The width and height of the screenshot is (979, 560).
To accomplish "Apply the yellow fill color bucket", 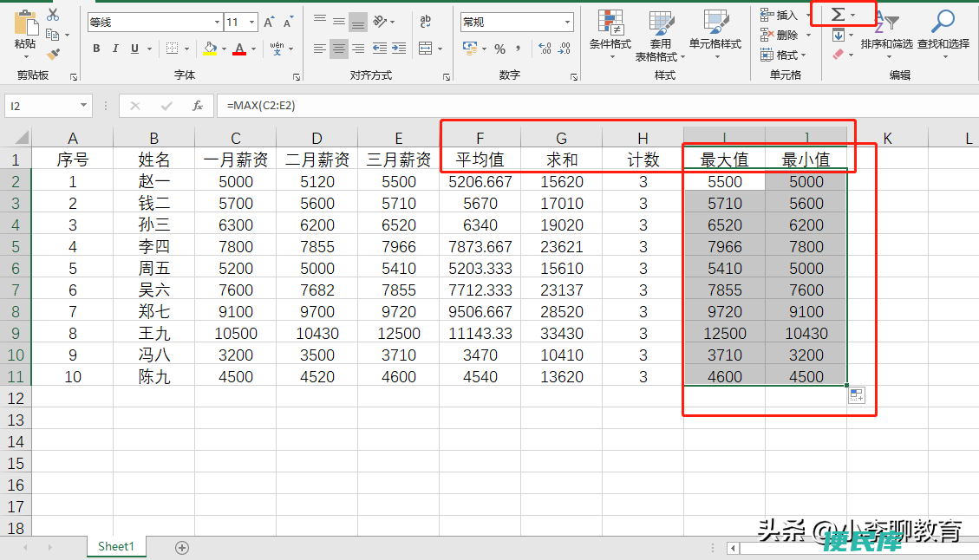I will click(x=211, y=48).
